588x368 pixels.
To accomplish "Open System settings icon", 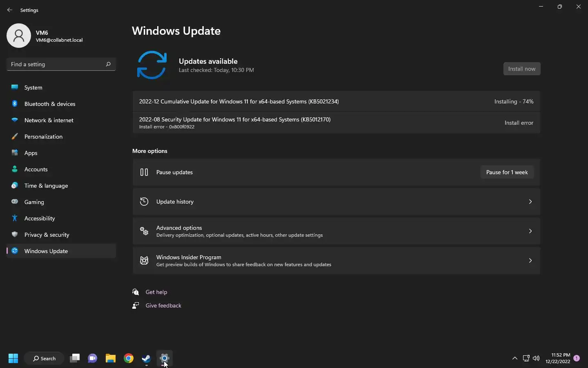I will [15, 88].
